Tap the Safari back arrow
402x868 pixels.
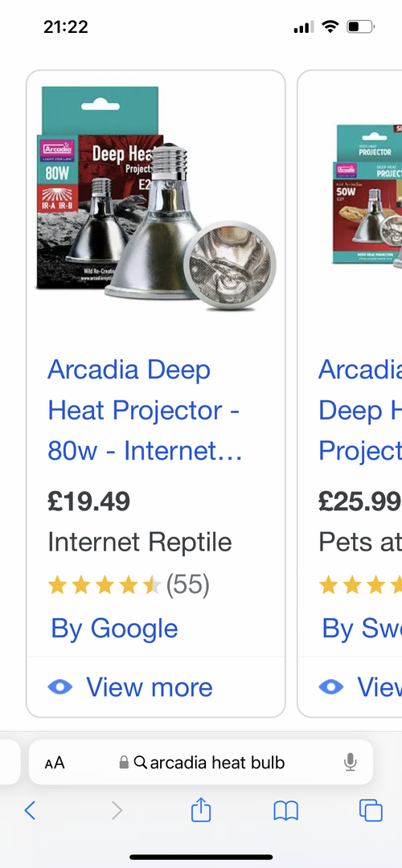pos(31,810)
